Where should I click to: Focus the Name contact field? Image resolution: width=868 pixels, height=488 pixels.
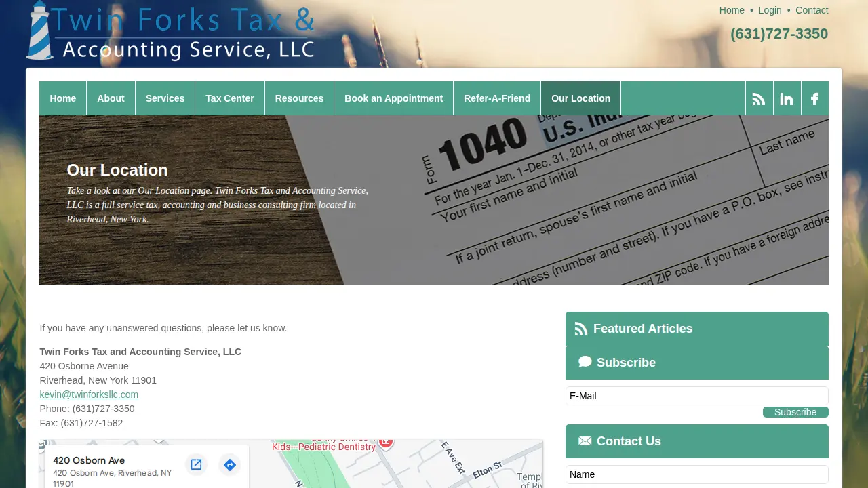[697, 474]
